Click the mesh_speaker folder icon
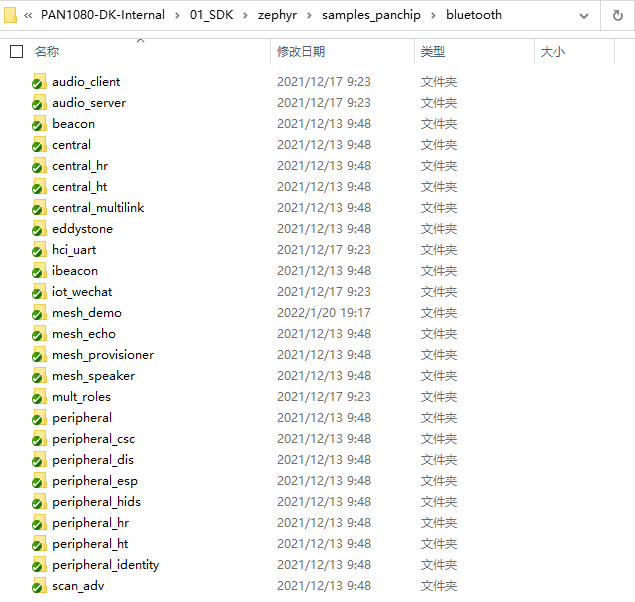 [x=39, y=376]
